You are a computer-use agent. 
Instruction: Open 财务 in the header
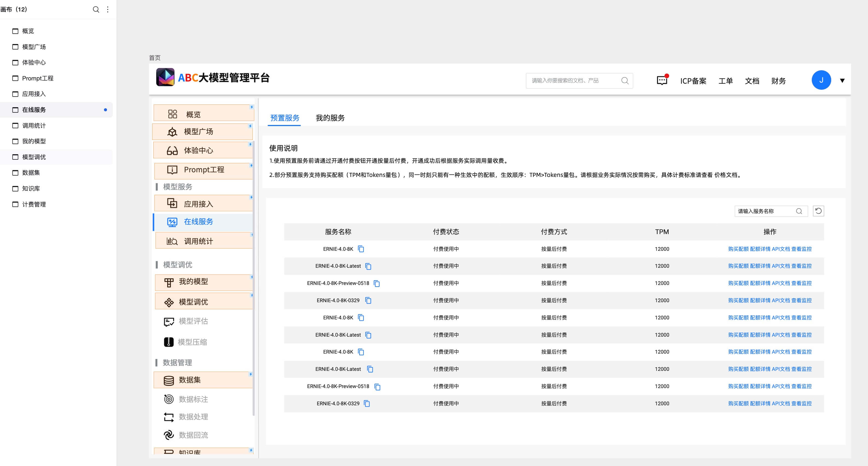pos(778,81)
